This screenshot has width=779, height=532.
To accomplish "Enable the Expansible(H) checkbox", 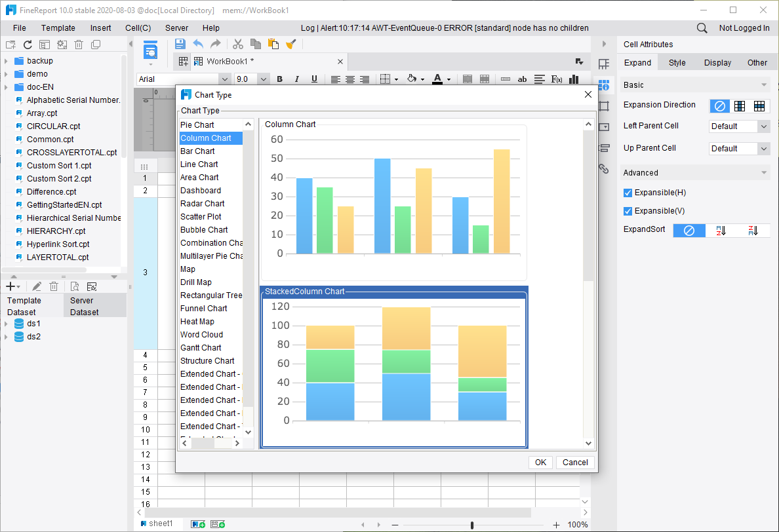I will coord(628,193).
